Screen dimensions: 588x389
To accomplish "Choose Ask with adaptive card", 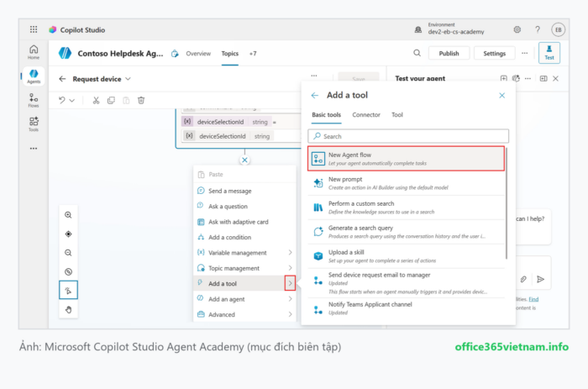I will [x=244, y=222].
